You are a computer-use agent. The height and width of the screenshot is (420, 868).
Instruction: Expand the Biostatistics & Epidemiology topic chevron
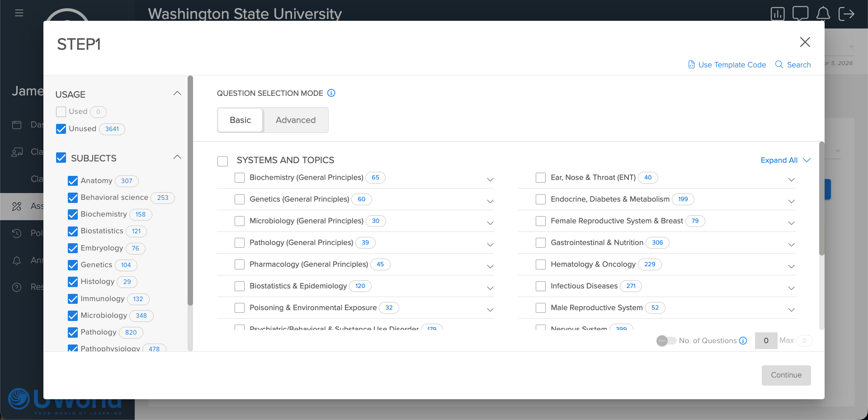(490, 288)
